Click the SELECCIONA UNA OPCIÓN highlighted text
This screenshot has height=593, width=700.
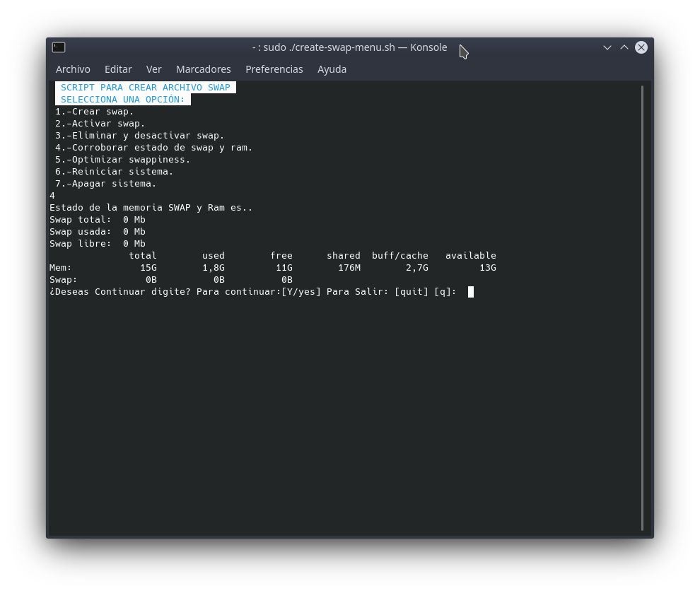coord(122,99)
